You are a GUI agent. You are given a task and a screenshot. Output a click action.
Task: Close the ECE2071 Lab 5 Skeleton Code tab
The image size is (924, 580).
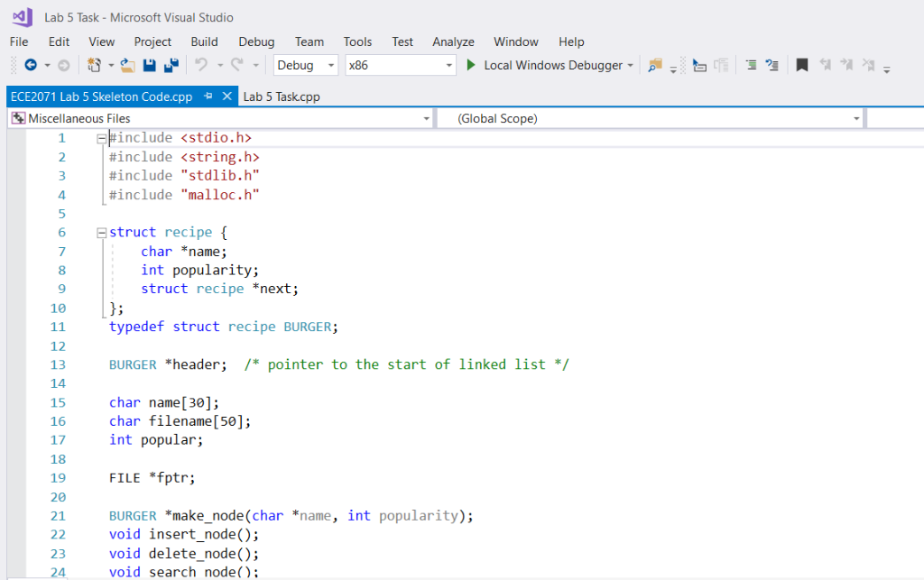pyautogui.click(x=226, y=96)
